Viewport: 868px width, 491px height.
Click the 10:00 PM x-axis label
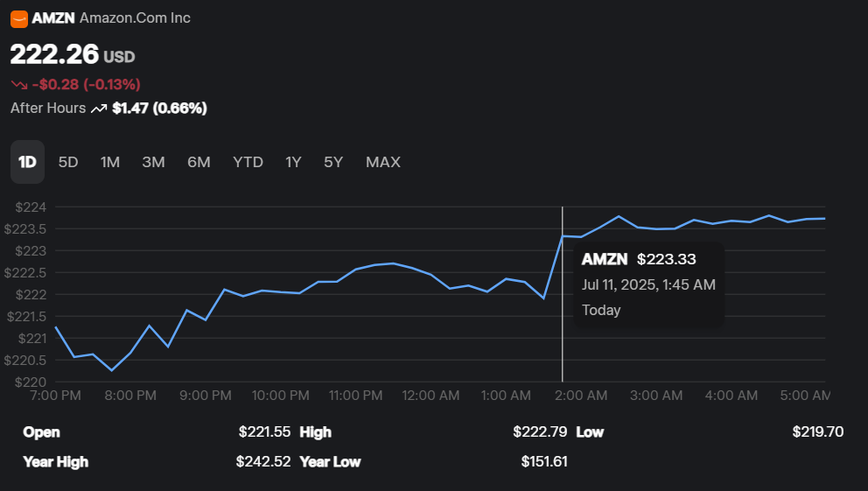(x=280, y=396)
